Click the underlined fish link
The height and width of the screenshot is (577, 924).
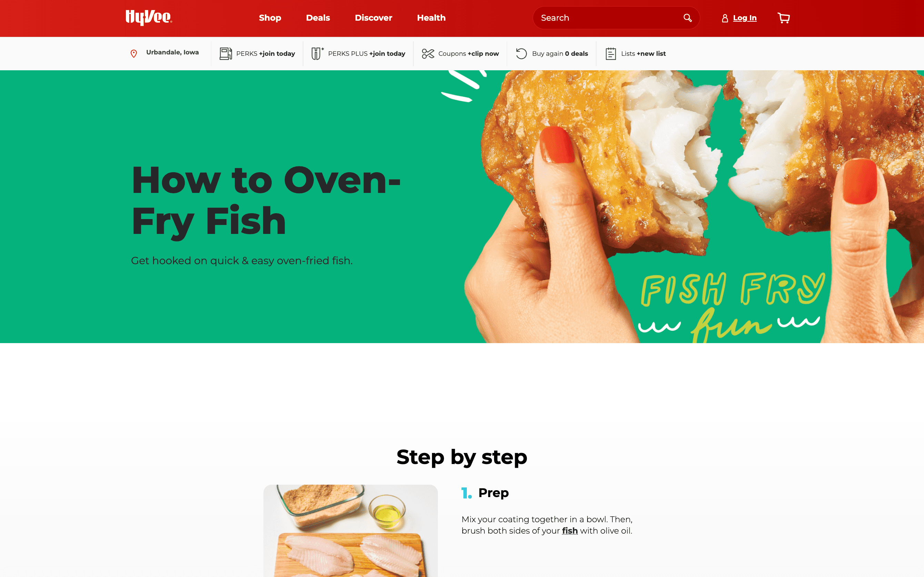click(570, 531)
